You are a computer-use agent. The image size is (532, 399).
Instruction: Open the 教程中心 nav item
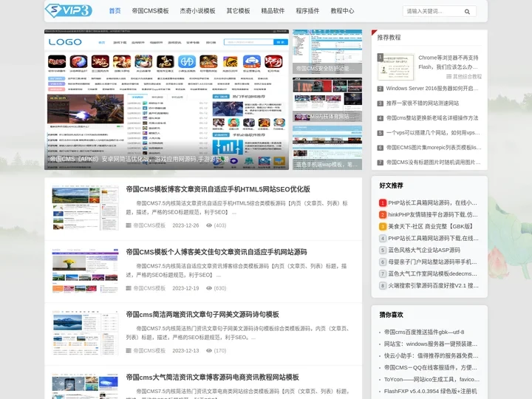342,11
